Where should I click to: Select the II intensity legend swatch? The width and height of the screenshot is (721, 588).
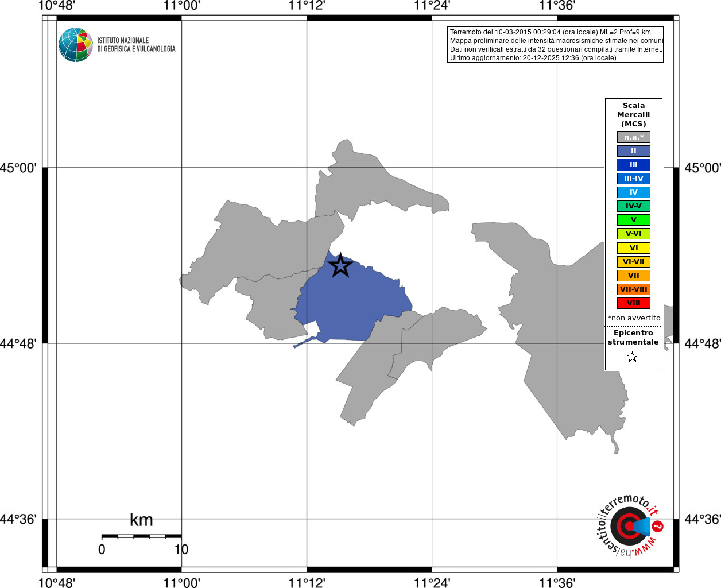(x=634, y=151)
